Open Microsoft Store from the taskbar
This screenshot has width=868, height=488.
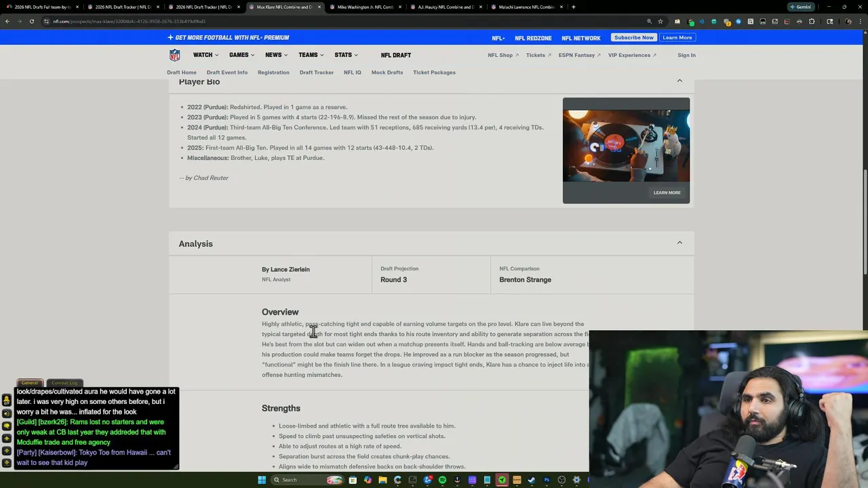[x=353, y=480]
